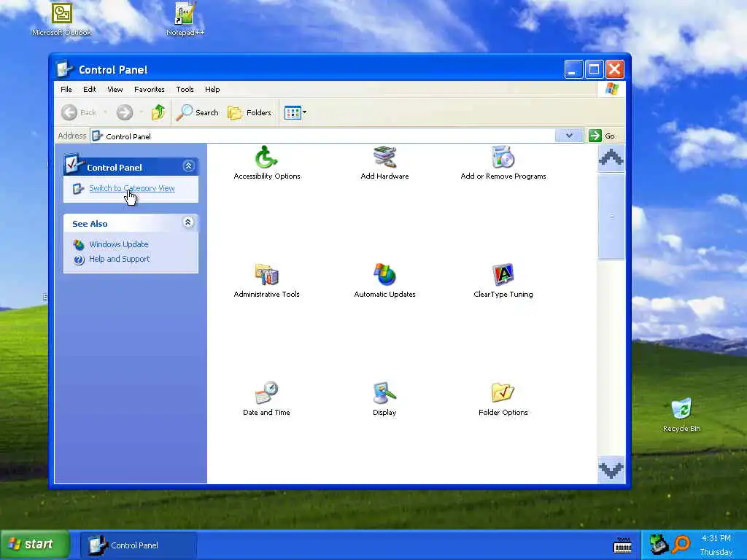This screenshot has height=560, width=747.
Task: Click the vertical scrollbar thumb
Action: [611, 217]
